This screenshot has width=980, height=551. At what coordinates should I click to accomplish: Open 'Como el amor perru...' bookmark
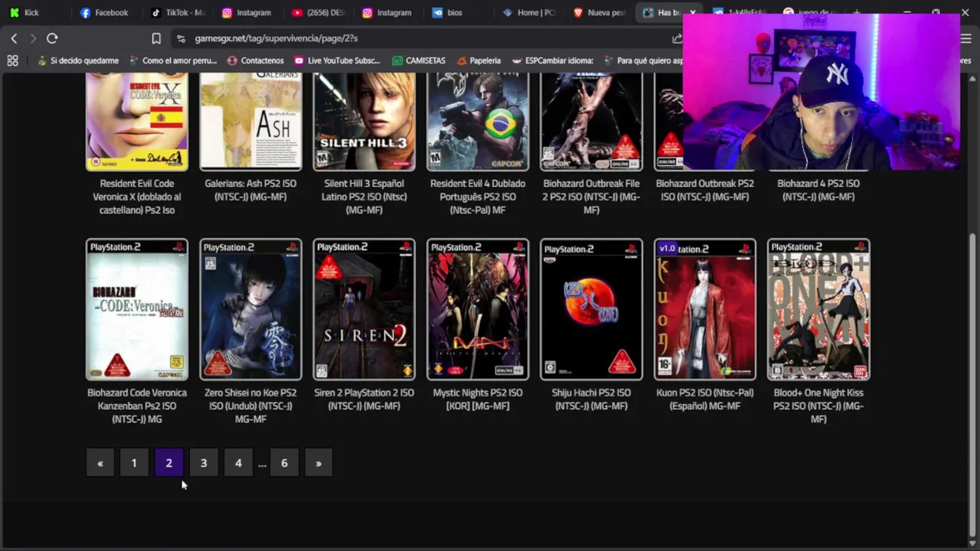click(x=173, y=60)
